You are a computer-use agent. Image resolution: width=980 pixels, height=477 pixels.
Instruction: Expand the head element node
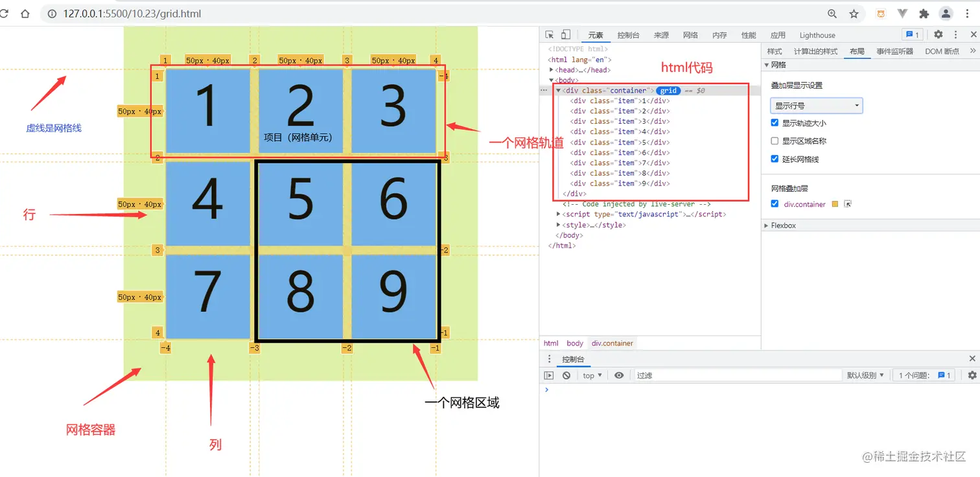[x=552, y=70]
